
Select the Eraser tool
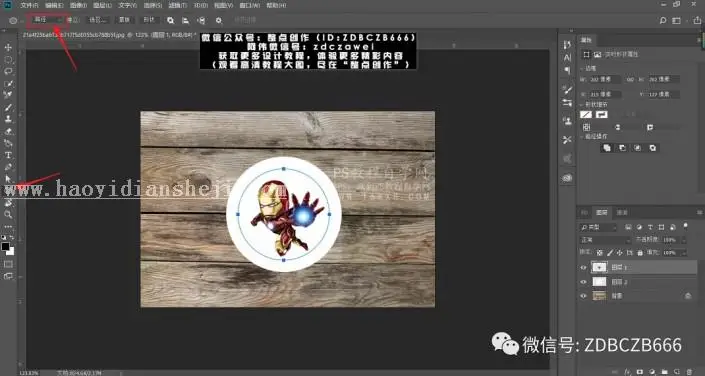8,131
